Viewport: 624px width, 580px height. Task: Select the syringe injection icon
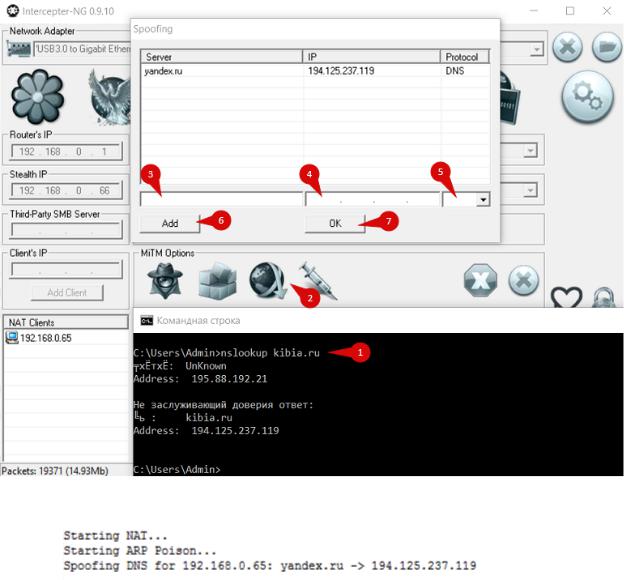pyautogui.click(x=317, y=281)
